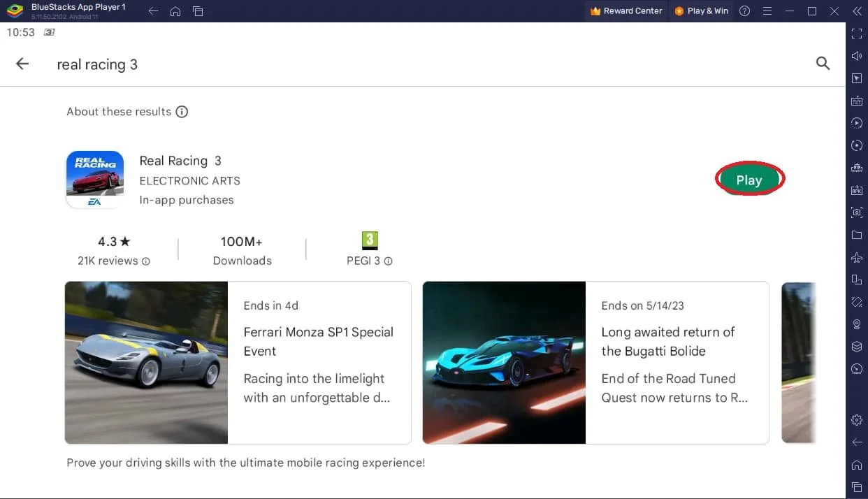Screen dimensions: 868x499
Task: Take a screenshot with the sidebar camera tool
Action: point(857,212)
